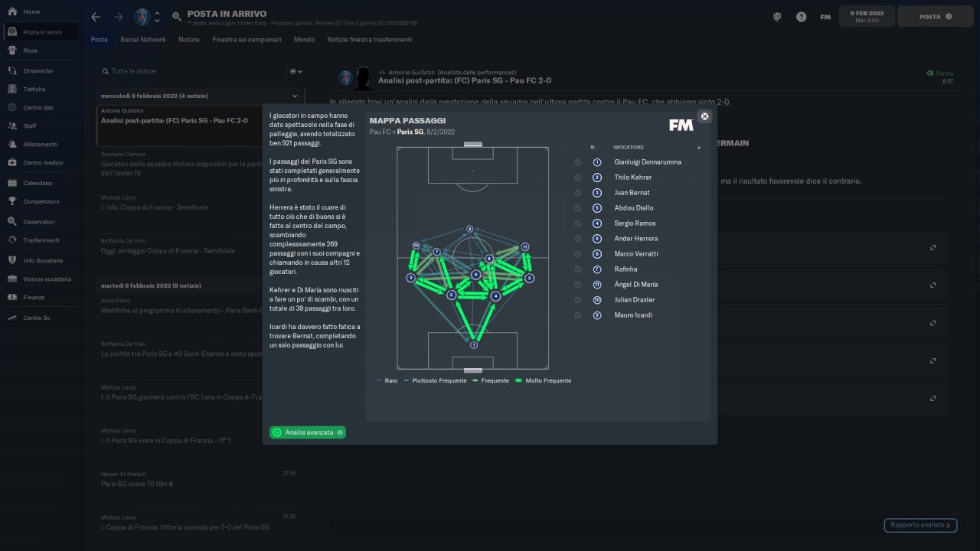
Task: Click the 9 FEB 2022 date button
Action: 866,16
